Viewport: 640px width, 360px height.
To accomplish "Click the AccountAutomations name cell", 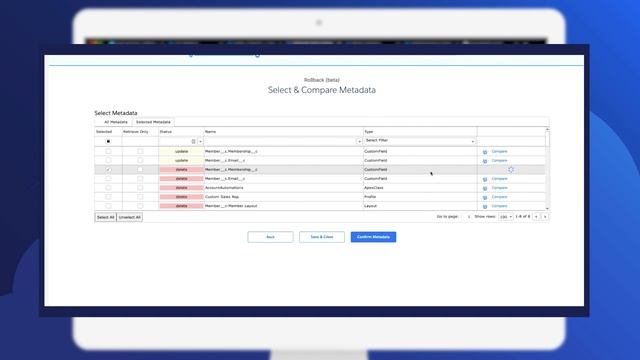I will click(x=283, y=188).
